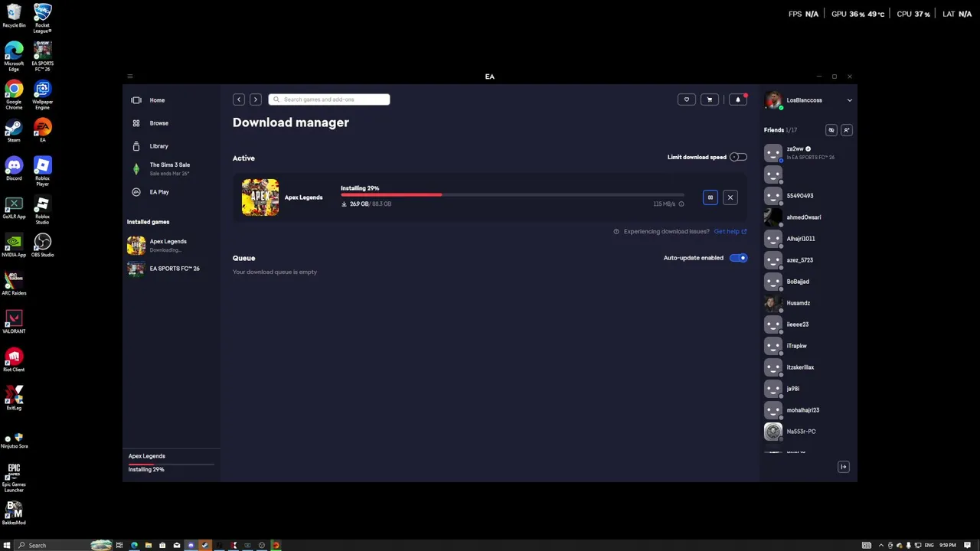Open Steam desktop shortcut

point(14,131)
